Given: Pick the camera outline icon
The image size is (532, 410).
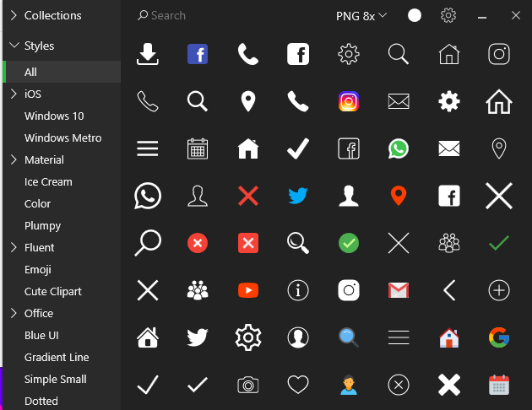Looking at the screenshot, I should coord(248,385).
